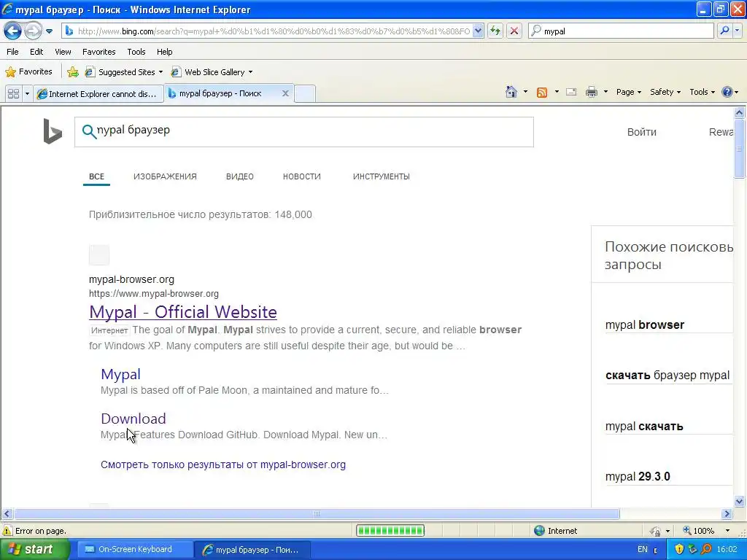Click the Add to Favorites Bar icon
Screen dimensions: 747x560
point(73,72)
